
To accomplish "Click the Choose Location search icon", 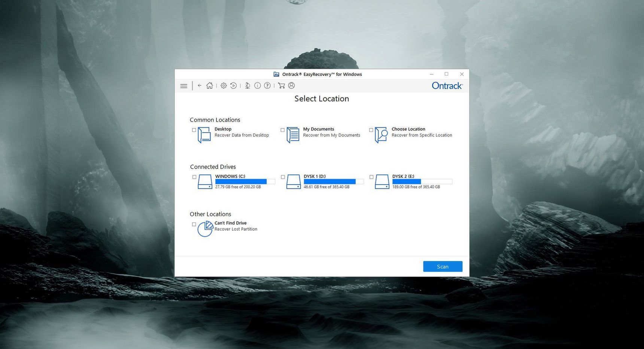I will 381,135.
